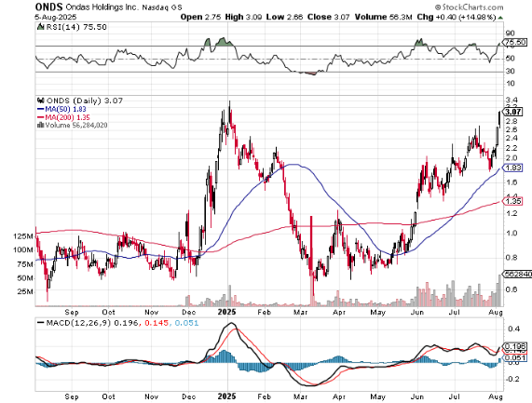Click the 0.6 label on the price axis
This screenshot has height=403, width=532.
click(x=512, y=289)
